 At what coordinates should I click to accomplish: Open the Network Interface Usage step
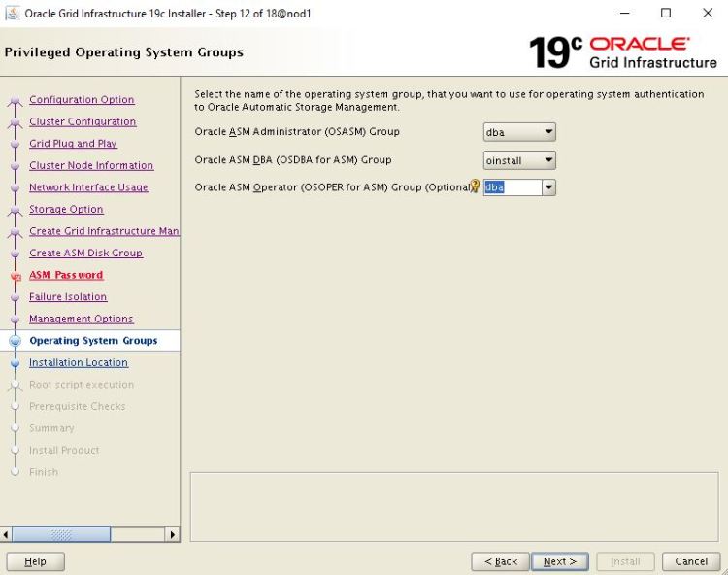(x=88, y=187)
